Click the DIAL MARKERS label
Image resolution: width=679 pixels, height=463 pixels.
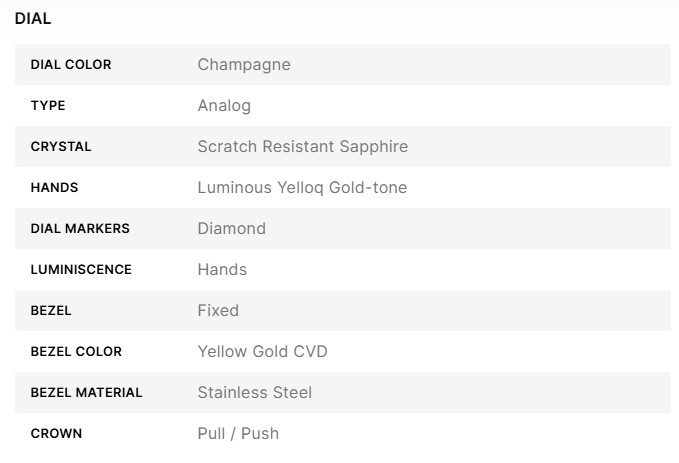80,229
